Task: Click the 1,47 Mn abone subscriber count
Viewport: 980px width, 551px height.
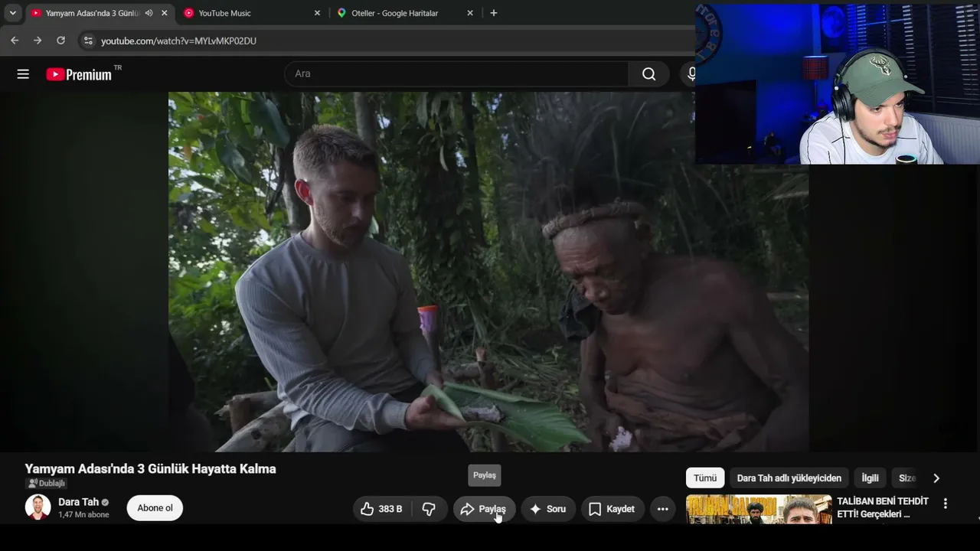Action: [x=83, y=515]
